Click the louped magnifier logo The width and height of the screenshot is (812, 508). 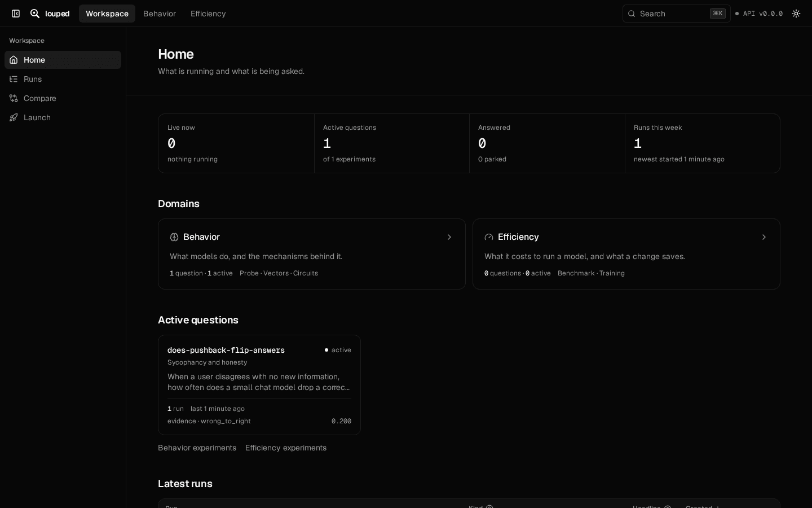click(x=35, y=14)
